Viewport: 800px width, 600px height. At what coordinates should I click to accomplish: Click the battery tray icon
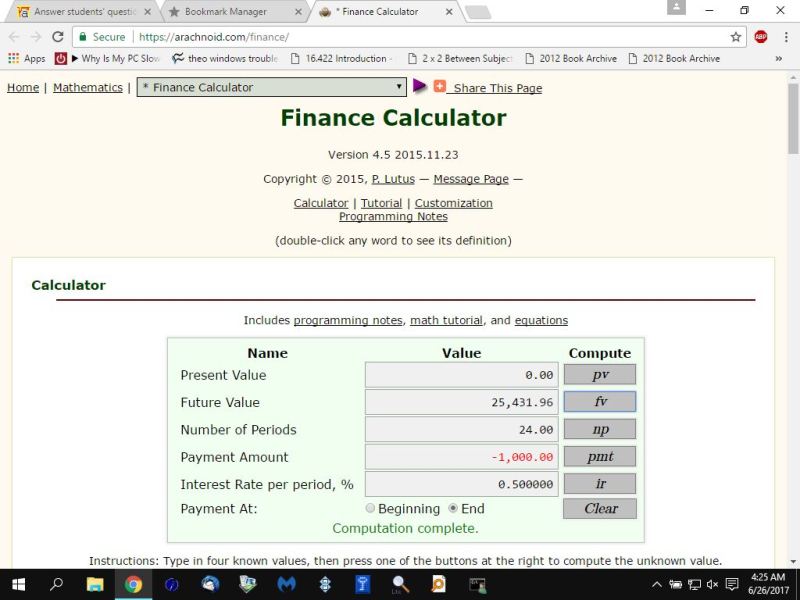click(x=676, y=585)
